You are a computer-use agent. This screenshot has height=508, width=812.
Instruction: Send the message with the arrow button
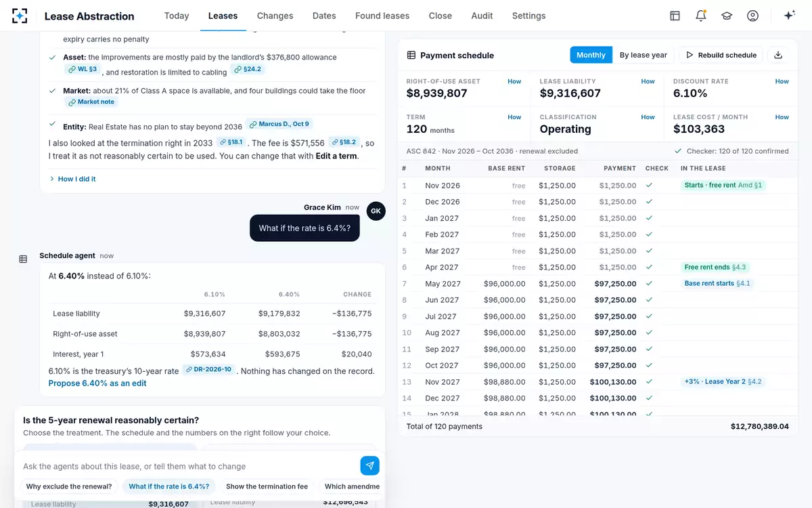tap(369, 465)
